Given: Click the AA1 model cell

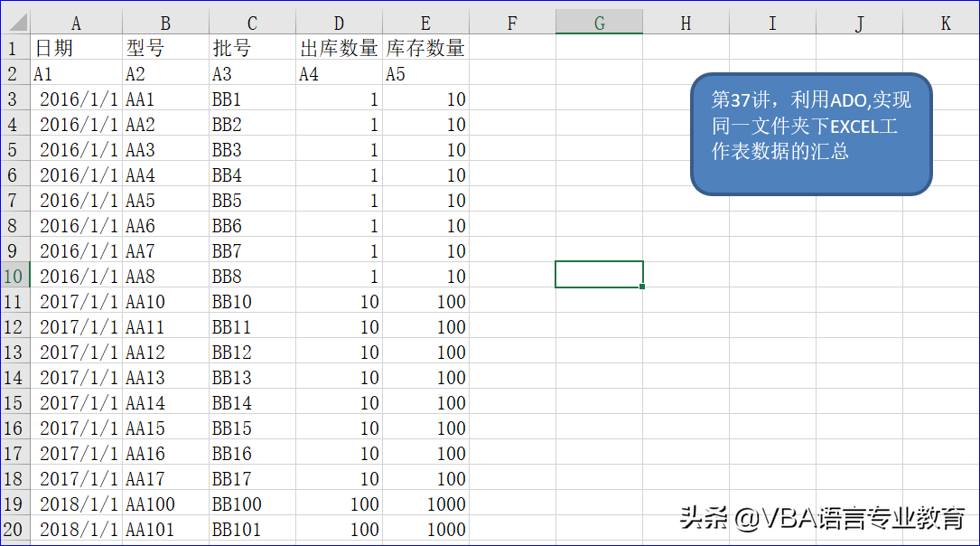Looking at the screenshot, I should pyautogui.click(x=165, y=99).
